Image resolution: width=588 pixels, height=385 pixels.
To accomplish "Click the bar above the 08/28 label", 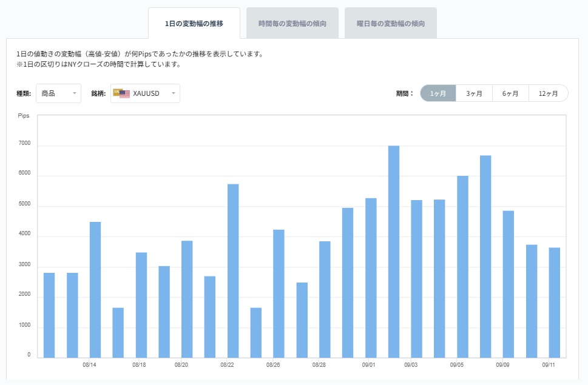I will pos(325,300).
